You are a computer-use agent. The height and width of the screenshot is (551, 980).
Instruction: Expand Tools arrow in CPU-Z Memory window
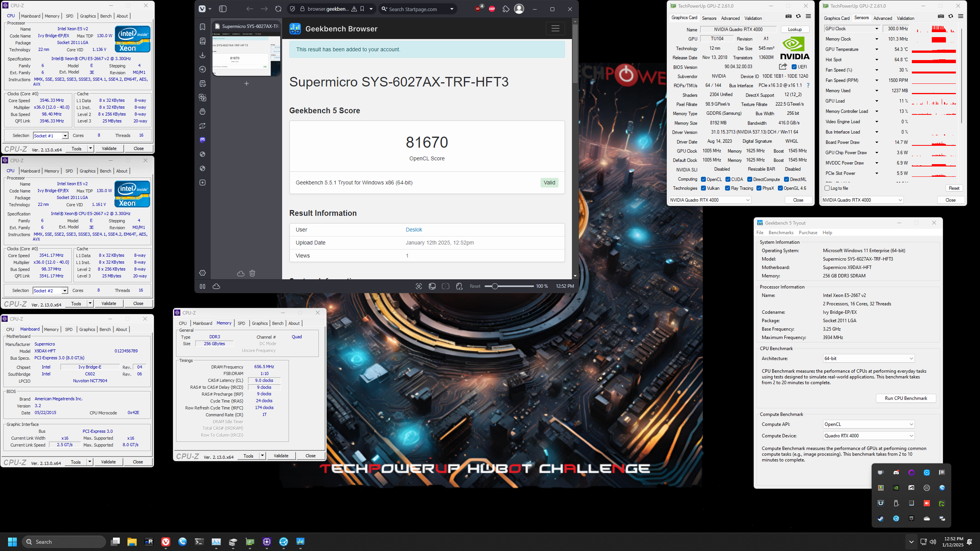tap(262, 456)
